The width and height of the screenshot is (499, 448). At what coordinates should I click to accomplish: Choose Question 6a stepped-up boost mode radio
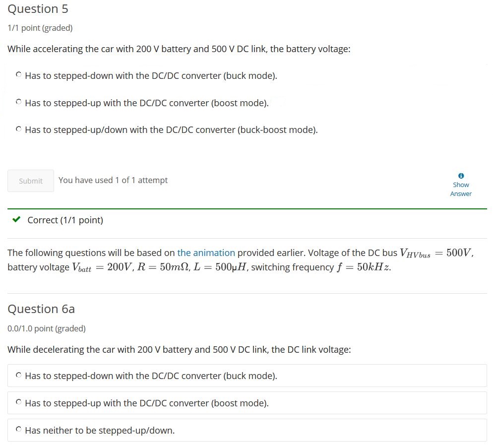(18, 402)
